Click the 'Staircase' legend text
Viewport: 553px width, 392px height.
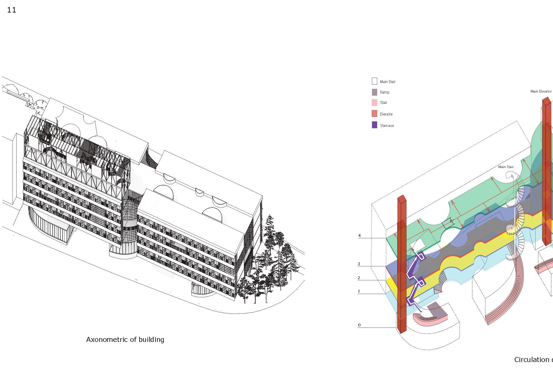click(387, 126)
